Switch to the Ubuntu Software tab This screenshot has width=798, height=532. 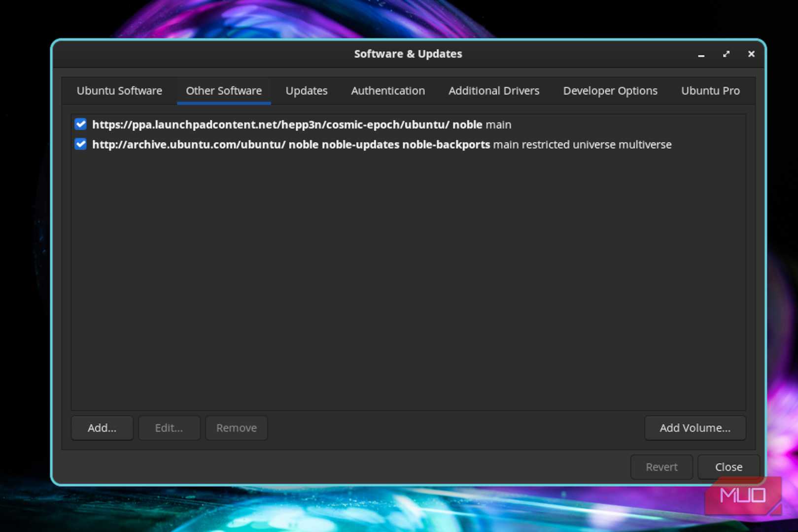tap(119, 91)
